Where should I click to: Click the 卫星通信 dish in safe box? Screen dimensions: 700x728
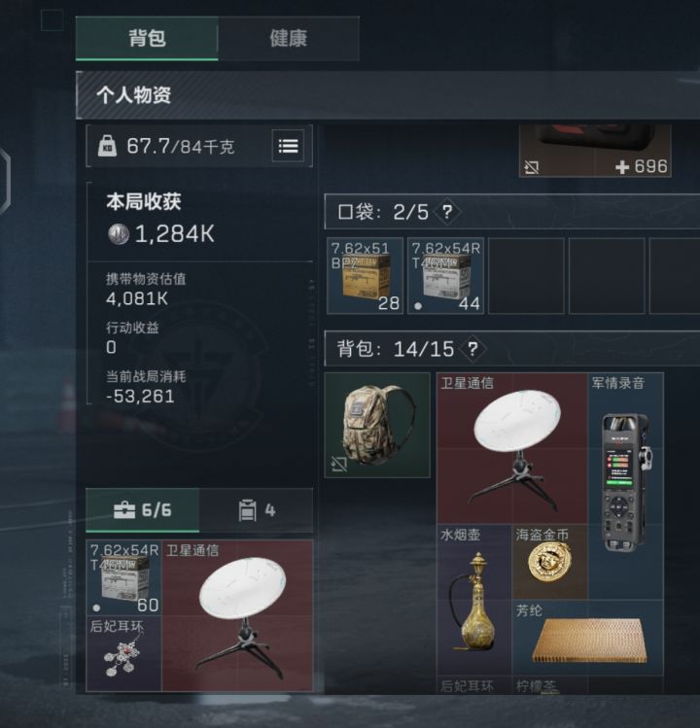pyautogui.click(x=237, y=615)
